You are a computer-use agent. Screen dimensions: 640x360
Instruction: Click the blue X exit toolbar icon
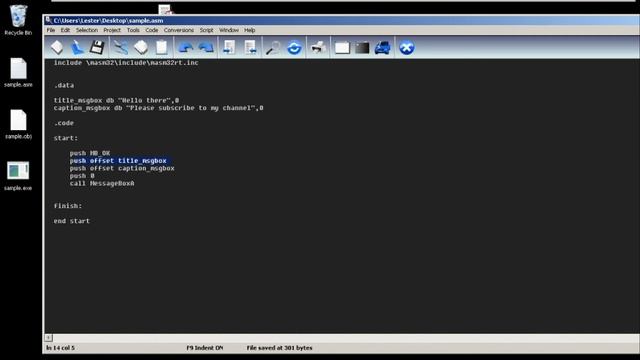(x=407, y=48)
